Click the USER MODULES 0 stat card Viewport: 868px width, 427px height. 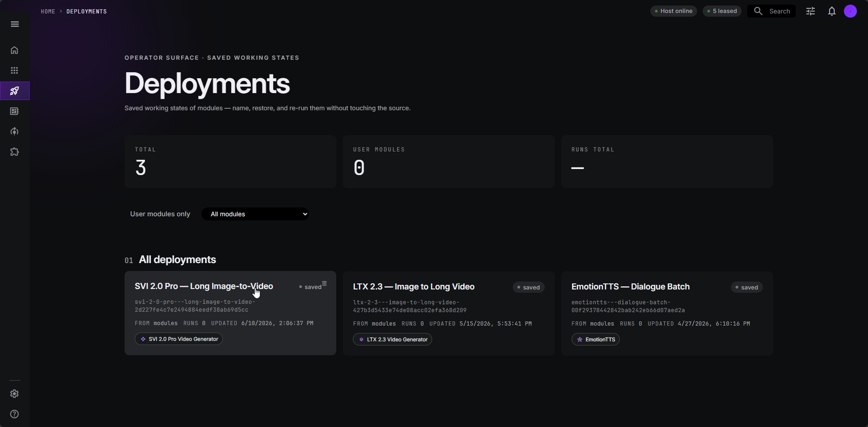coord(448,162)
